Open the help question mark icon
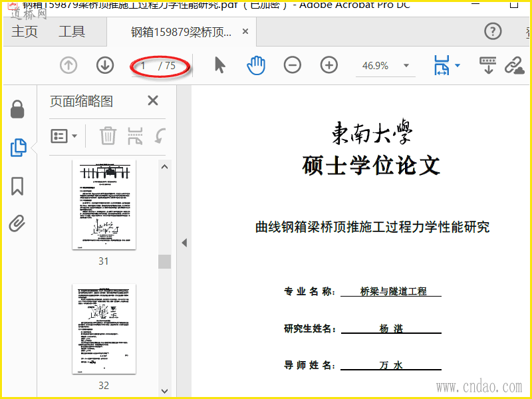Screen dimensions: 532x399 pyautogui.click(x=493, y=31)
